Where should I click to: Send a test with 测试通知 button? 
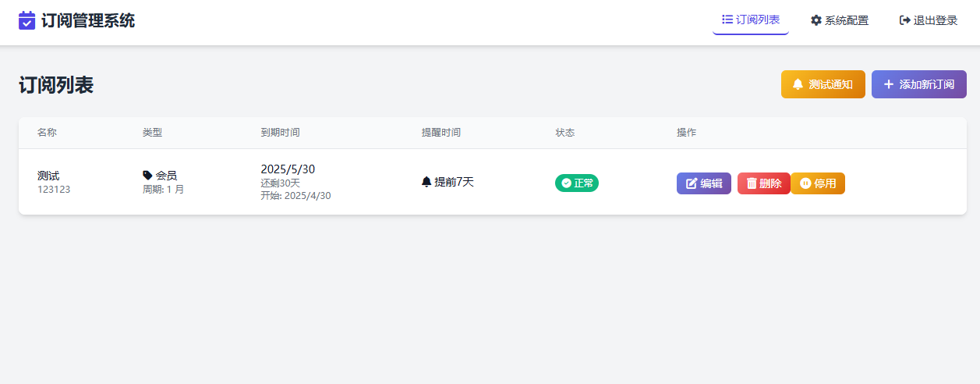tap(823, 84)
